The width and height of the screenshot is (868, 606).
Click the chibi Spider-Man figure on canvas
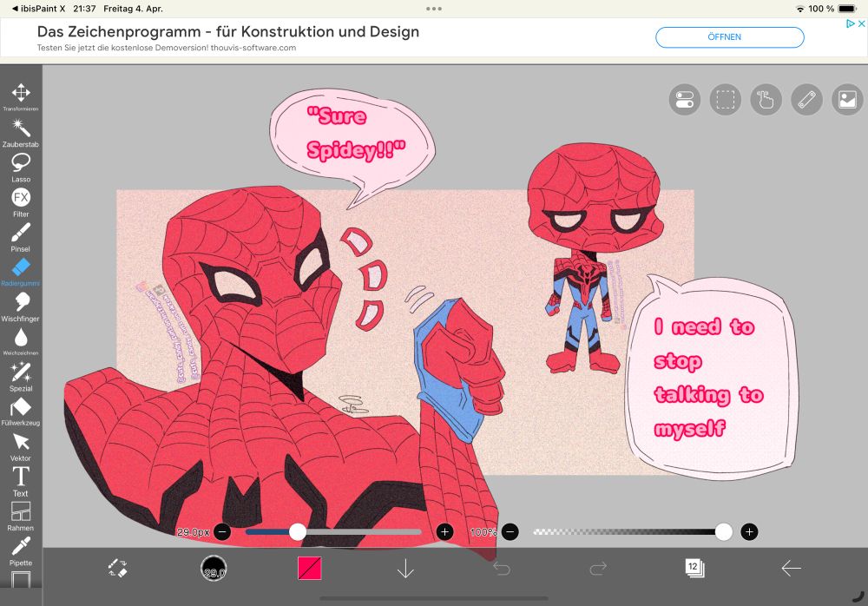coord(594,258)
